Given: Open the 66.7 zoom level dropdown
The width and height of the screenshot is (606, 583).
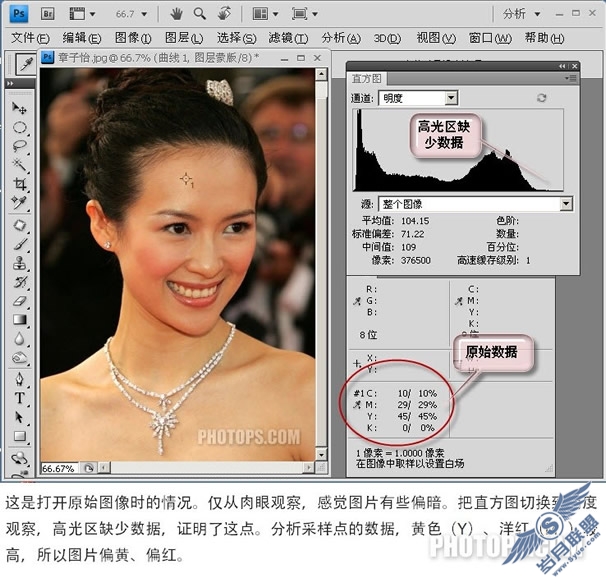Looking at the screenshot, I should pyautogui.click(x=144, y=14).
